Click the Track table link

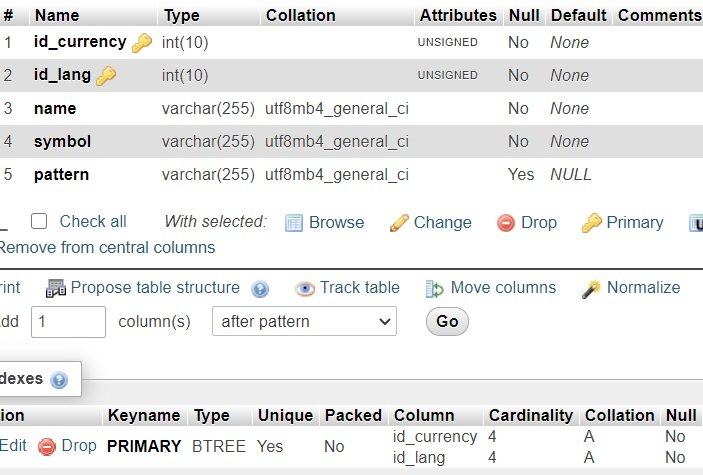tap(359, 287)
